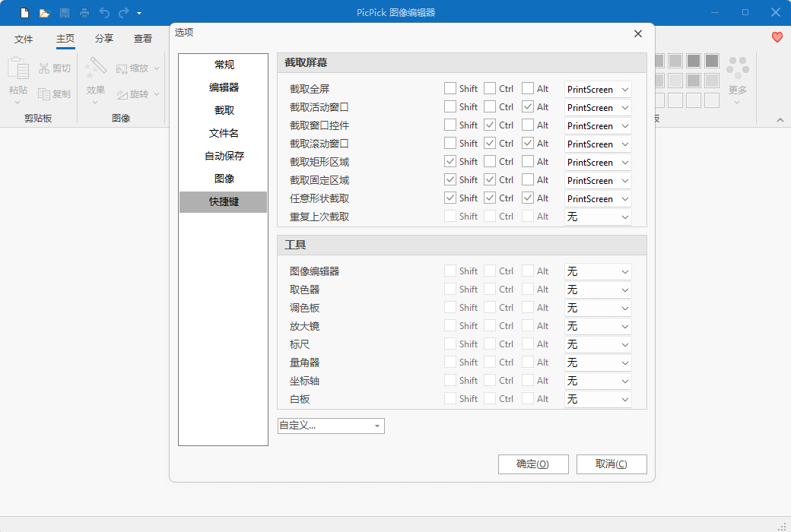This screenshot has height=532, width=791.
Task: Select 图像 in options sidebar
Action: point(224,179)
